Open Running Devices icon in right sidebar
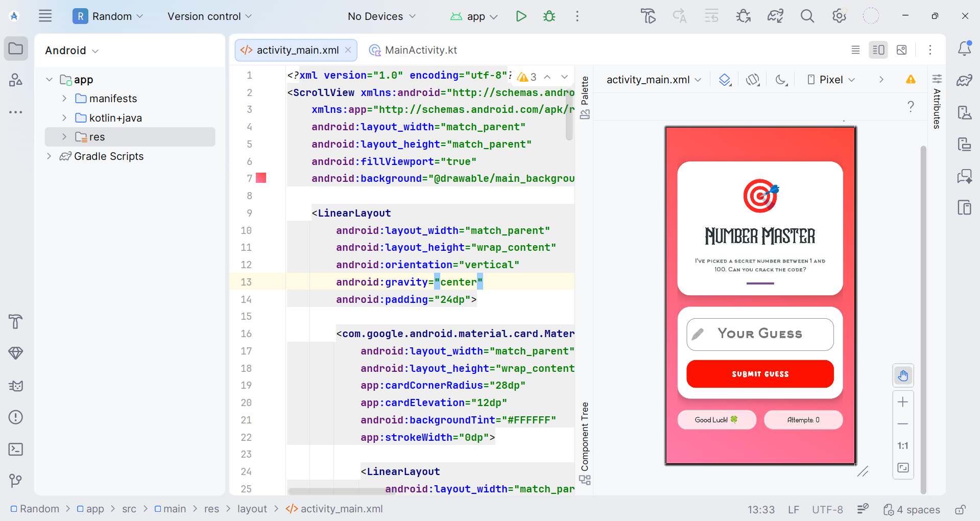This screenshot has width=980, height=521. point(965,145)
